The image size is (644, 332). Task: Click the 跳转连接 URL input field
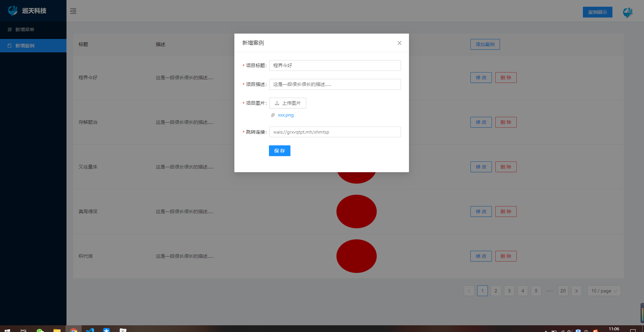(335, 132)
